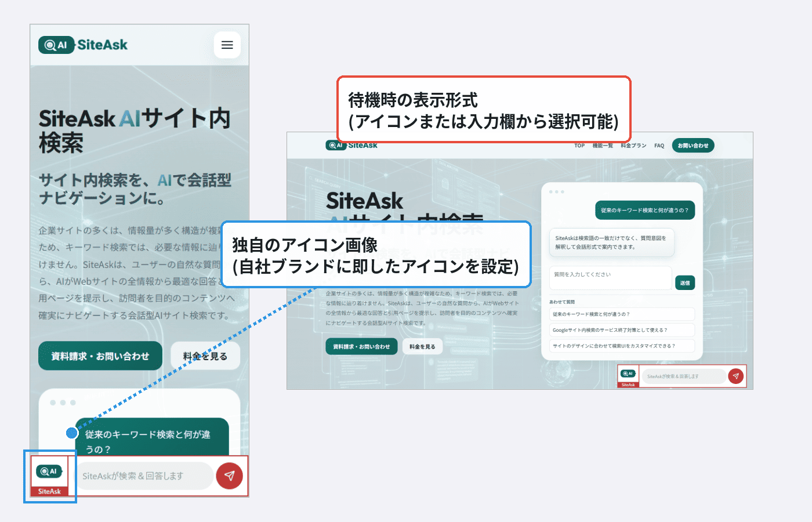Open 'TOP' in desktop navigation
812x522 pixels.
point(579,146)
